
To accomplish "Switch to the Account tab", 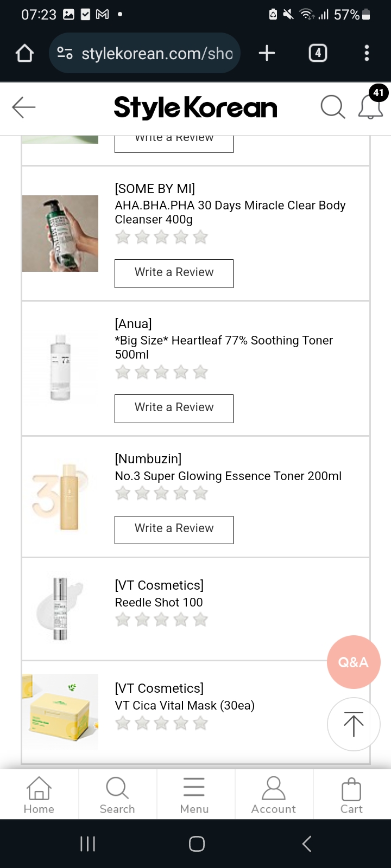I will pos(274,795).
